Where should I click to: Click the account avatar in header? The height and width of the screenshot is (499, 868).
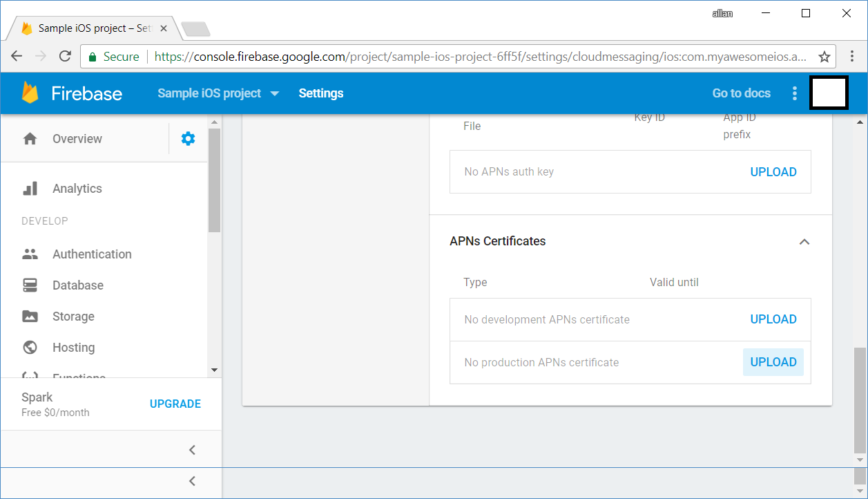click(829, 93)
